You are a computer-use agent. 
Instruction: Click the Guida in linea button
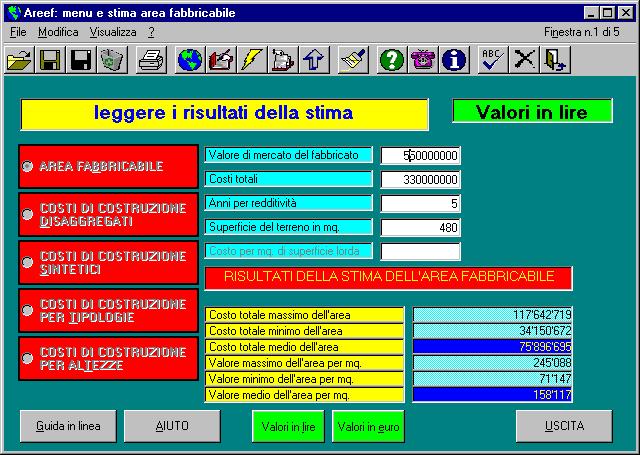(x=68, y=426)
